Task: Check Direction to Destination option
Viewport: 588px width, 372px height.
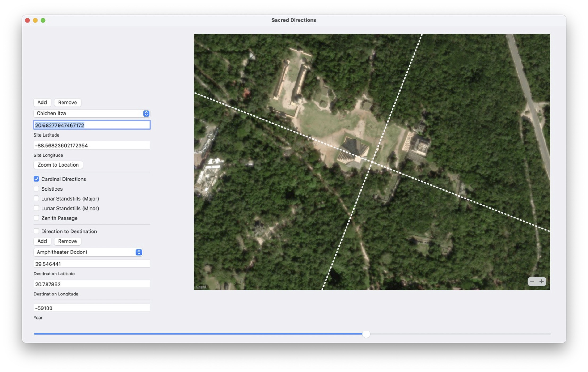Action: pos(36,231)
